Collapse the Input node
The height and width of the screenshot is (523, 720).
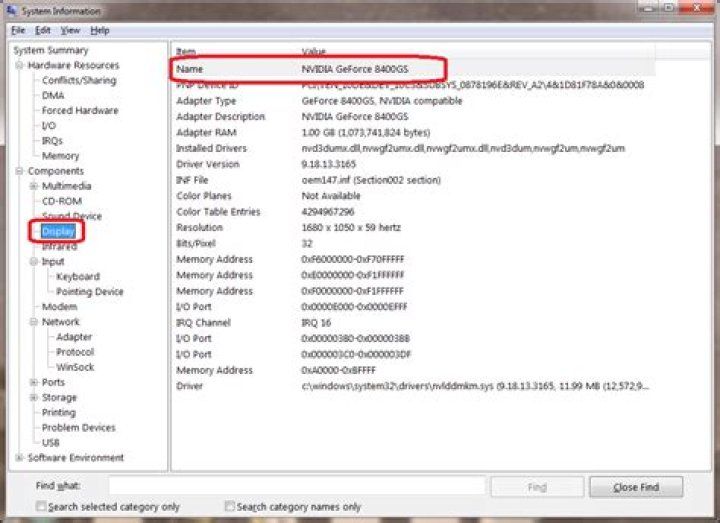pos(34,262)
